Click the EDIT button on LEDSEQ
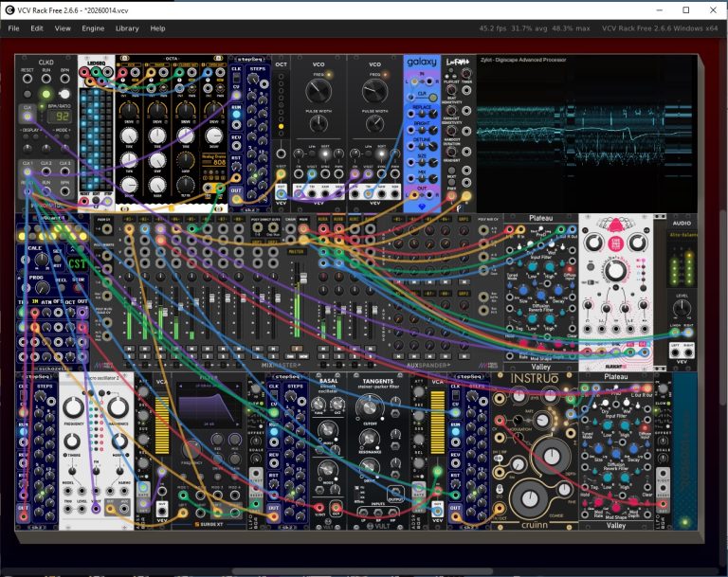This screenshot has width=728, height=577. coord(96,200)
